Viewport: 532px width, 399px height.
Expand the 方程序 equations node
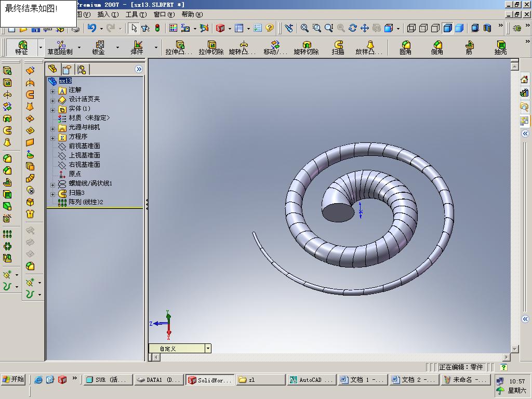click(52, 138)
